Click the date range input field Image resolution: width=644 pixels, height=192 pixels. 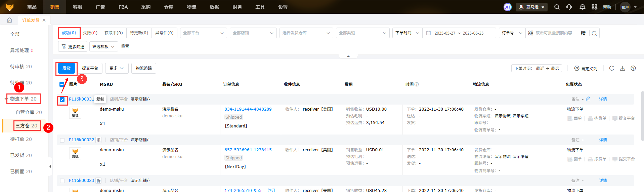click(459, 33)
